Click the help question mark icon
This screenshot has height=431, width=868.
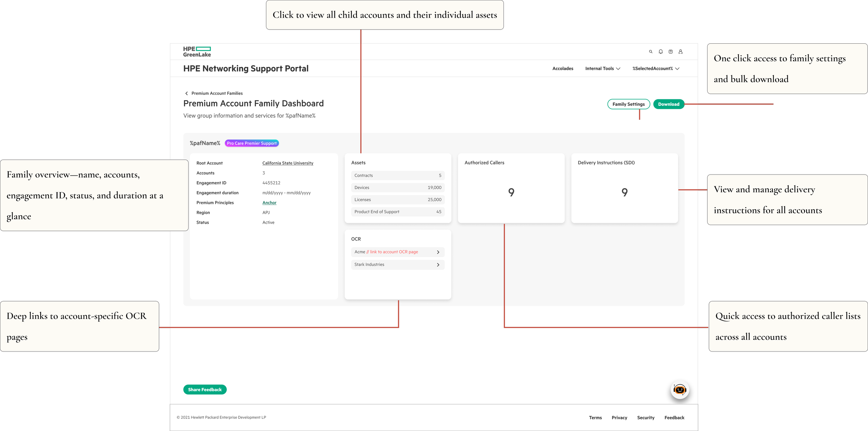point(670,52)
